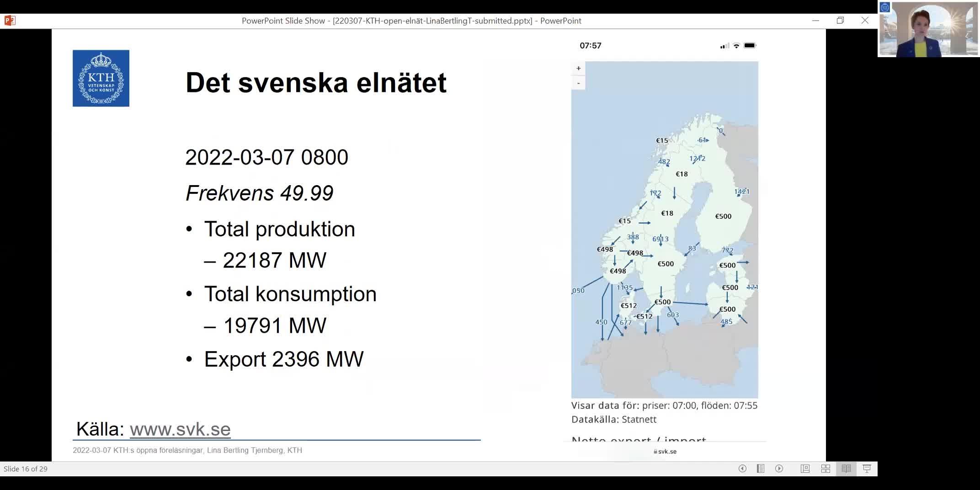Click the PowerPoint app icon in title bar
Image resolution: width=980 pixels, height=490 pixels.
(x=10, y=21)
